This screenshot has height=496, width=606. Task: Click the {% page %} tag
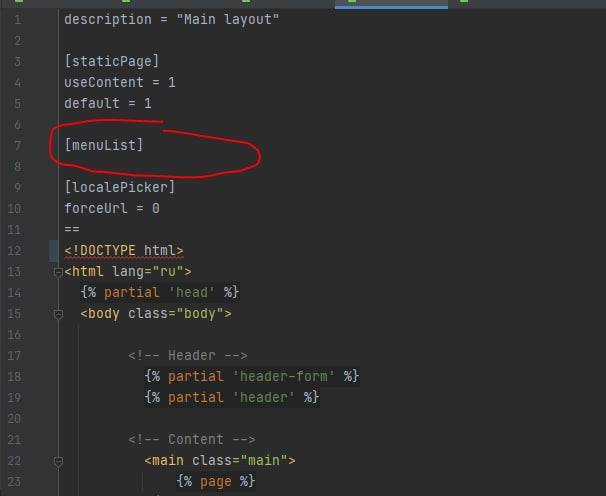[x=216, y=481]
